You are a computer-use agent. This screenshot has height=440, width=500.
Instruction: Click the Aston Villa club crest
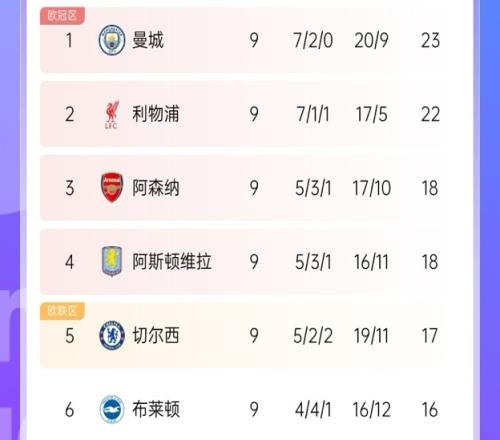pos(112,261)
